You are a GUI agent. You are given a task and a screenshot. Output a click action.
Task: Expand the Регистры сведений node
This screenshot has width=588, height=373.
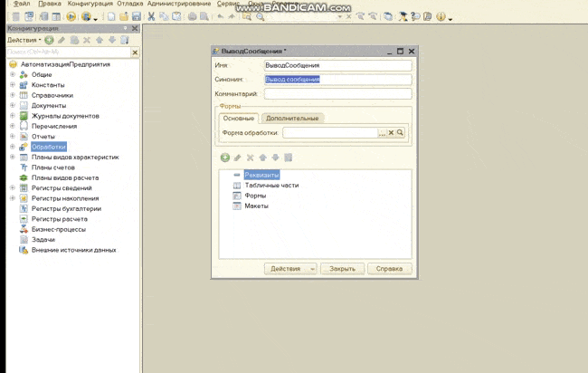coord(13,187)
